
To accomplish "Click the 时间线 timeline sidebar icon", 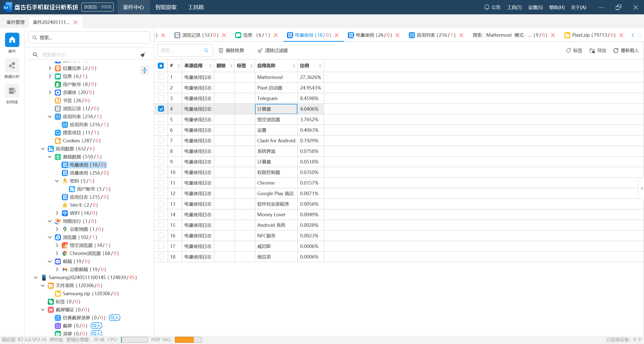I will (12, 91).
